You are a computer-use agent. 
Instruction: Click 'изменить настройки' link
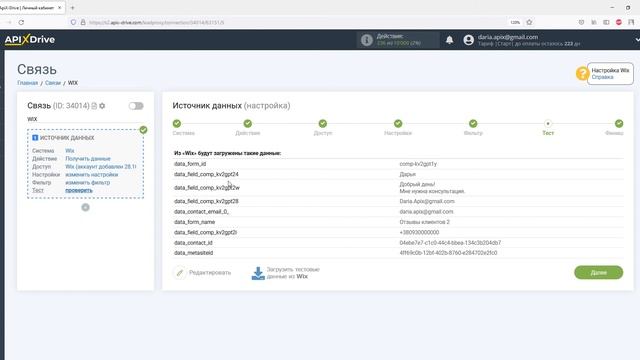pyautogui.click(x=91, y=174)
